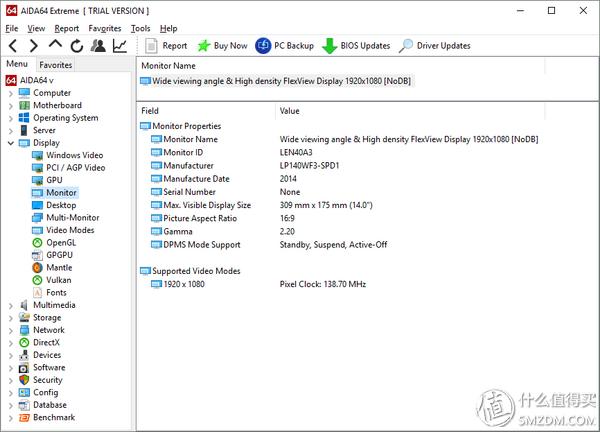
Task: Open Driver Updates from toolbar
Action: (x=435, y=46)
